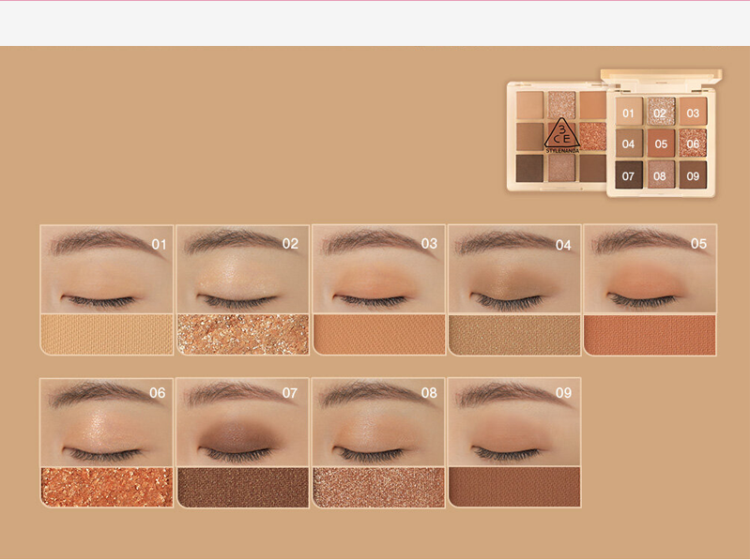View the eye photo labeled 03
Screen dimensions: 750x560
[x=378, y=269]
